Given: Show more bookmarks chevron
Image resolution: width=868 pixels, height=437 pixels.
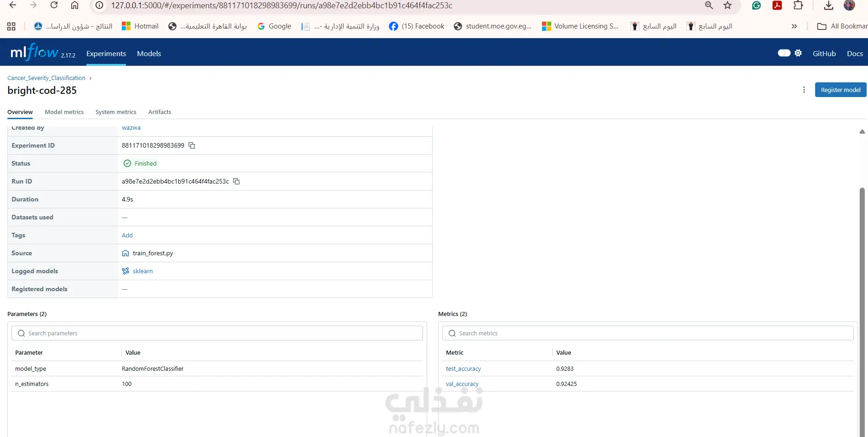Looking at the screenshot, I should (794, 26).
